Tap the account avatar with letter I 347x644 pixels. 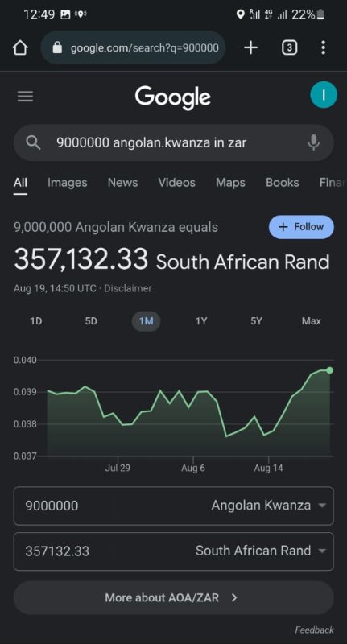[x=324, y=95]
